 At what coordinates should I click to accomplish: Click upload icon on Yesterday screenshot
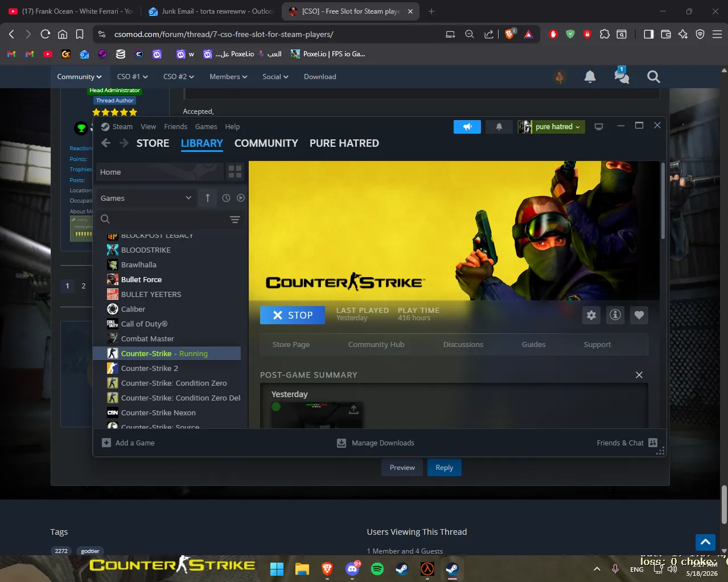click(353, 409)
